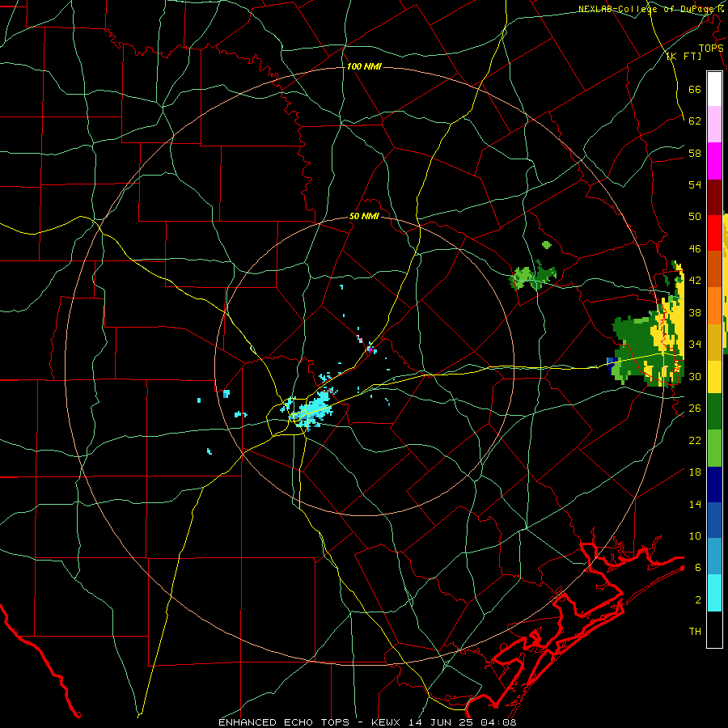Image resolution: width=728 pixels, height=728 pixels.
Task: Click the light green echo patch in the northeast
Action: 523,277
